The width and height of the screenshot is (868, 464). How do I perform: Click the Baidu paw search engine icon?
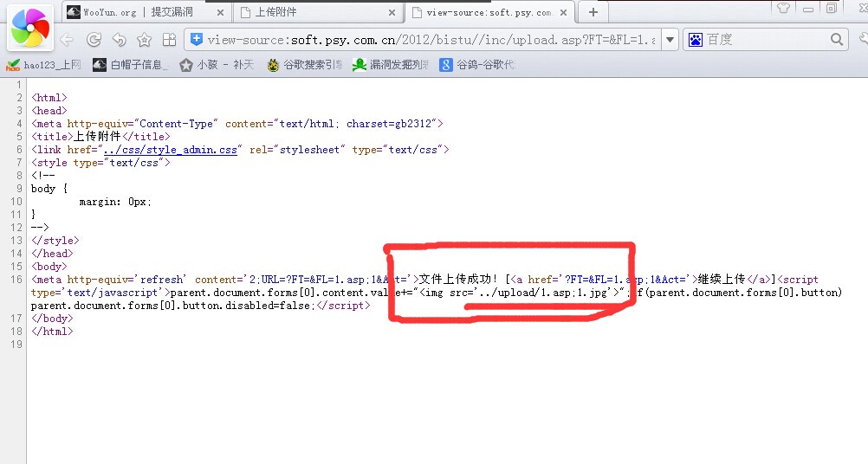(696, 40)
